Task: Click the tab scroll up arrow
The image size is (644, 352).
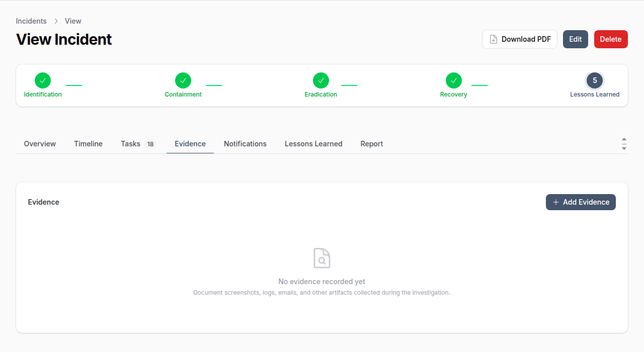Action: (624, 139)
